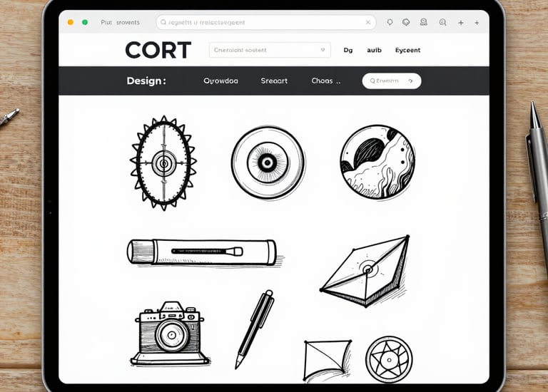Open the 'Eyceent' header link
Screen dimensions: 548x392
(x=407, y=51)
